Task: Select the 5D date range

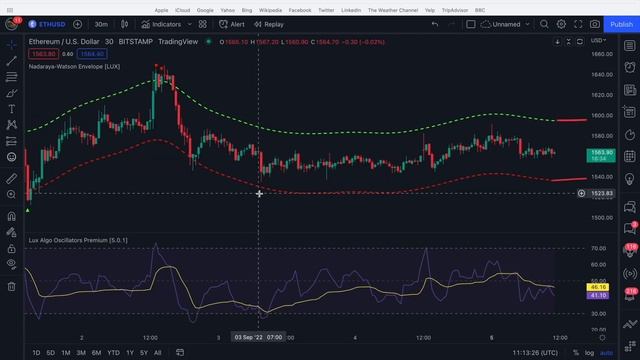Action: [51, 353]
